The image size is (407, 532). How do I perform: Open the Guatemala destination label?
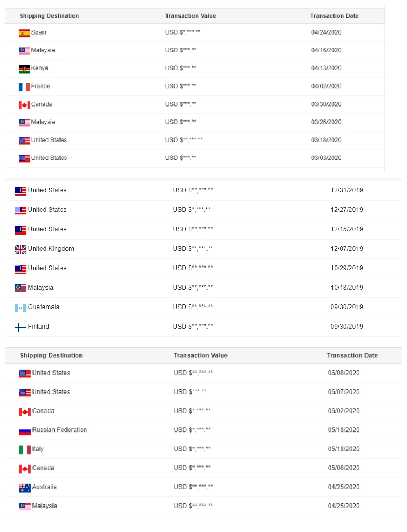(44, 307)
